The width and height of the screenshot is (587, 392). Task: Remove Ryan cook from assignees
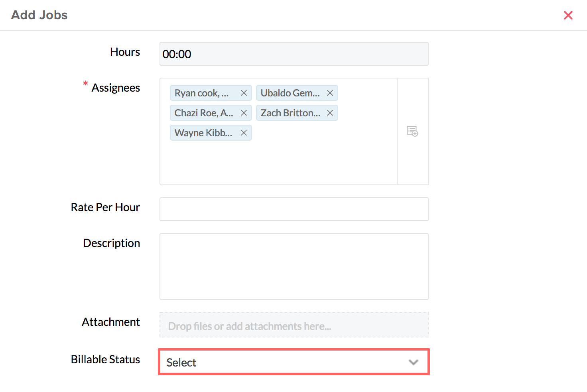244,93
